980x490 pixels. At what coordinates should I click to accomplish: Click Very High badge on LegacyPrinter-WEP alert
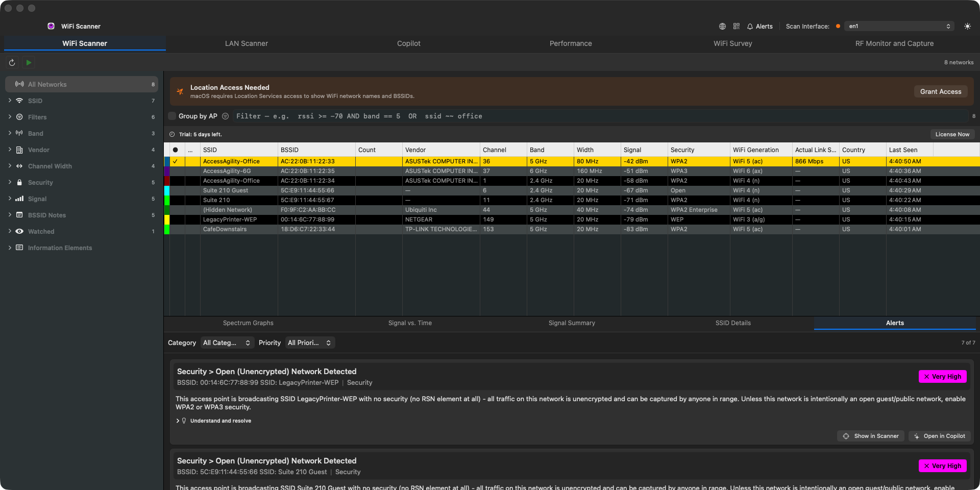[x=943, y=376]
